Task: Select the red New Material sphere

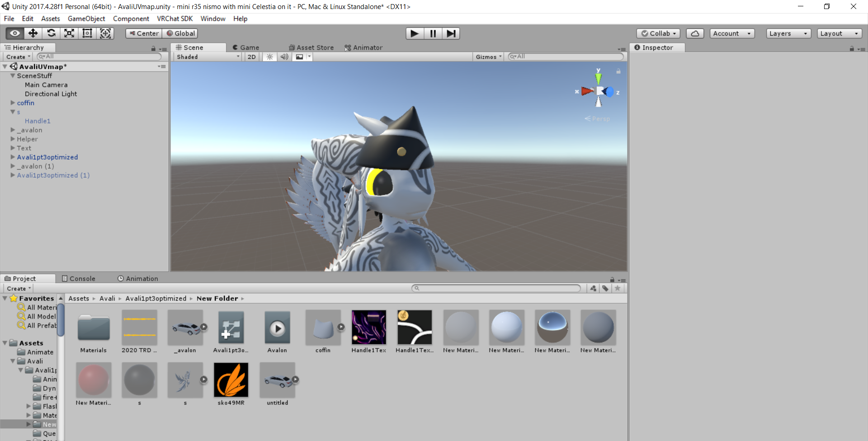Action: point(94,384)
